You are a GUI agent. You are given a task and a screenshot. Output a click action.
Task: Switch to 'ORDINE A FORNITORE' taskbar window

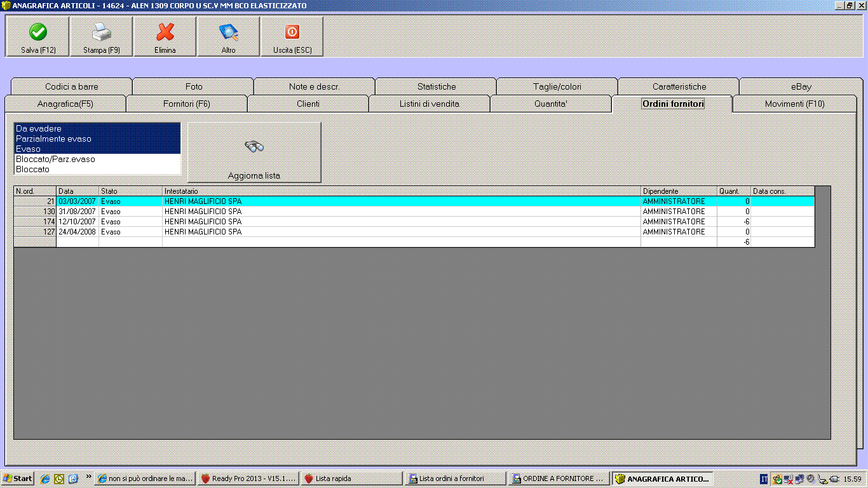[559, 478]
